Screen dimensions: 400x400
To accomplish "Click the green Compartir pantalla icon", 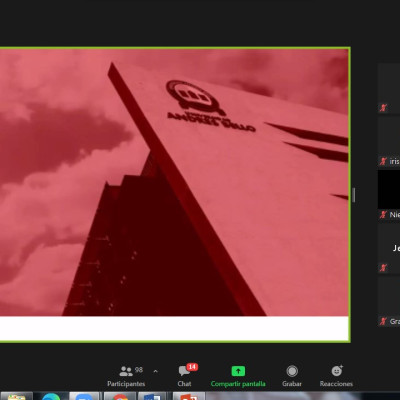I will pos(238,371).
